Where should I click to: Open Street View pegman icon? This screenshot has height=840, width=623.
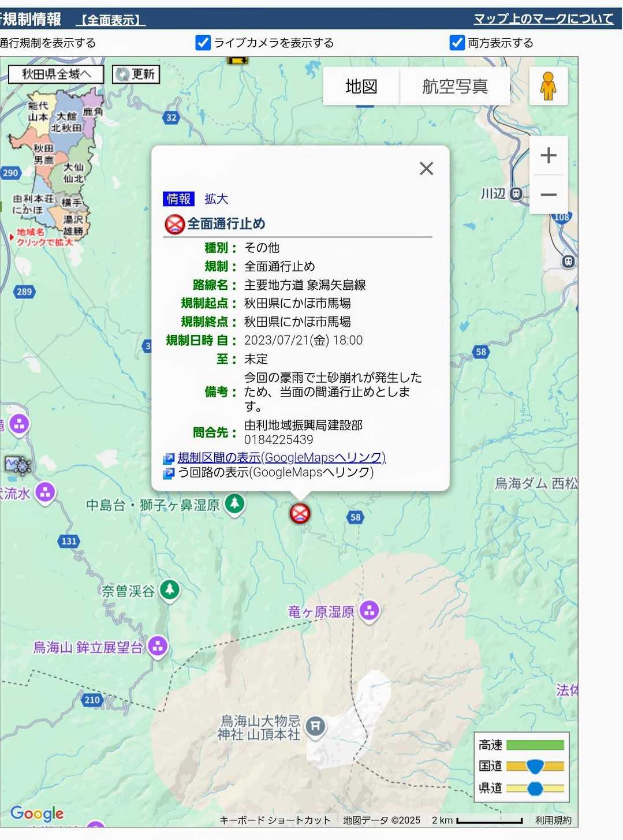tap(548, 87)
